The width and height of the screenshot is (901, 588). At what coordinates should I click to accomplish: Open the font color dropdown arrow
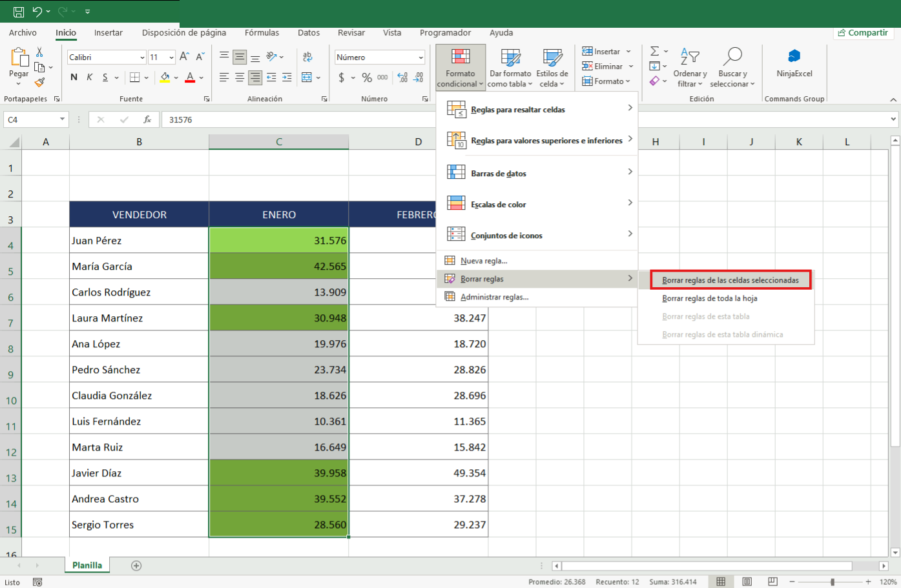(x=201, y=78)
